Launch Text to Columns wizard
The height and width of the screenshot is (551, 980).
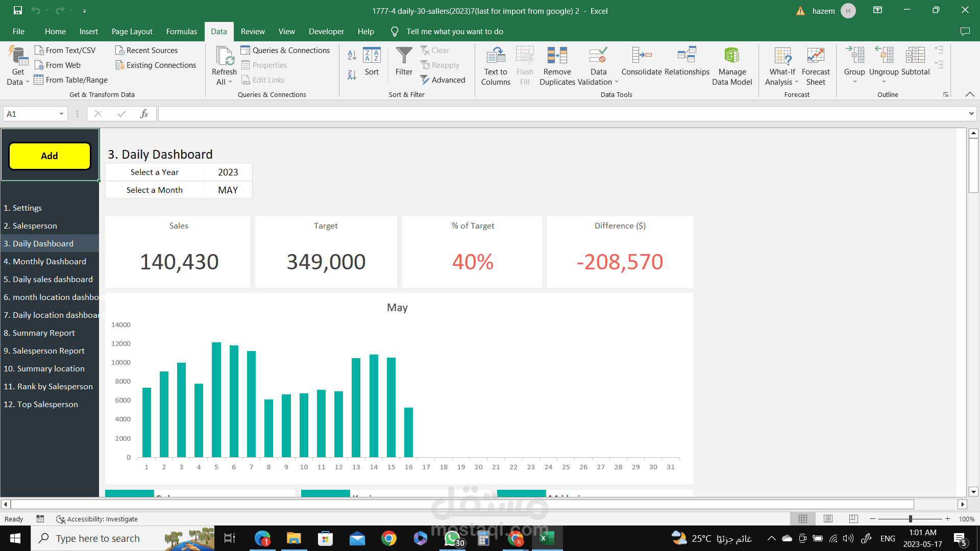pos(496,66)
